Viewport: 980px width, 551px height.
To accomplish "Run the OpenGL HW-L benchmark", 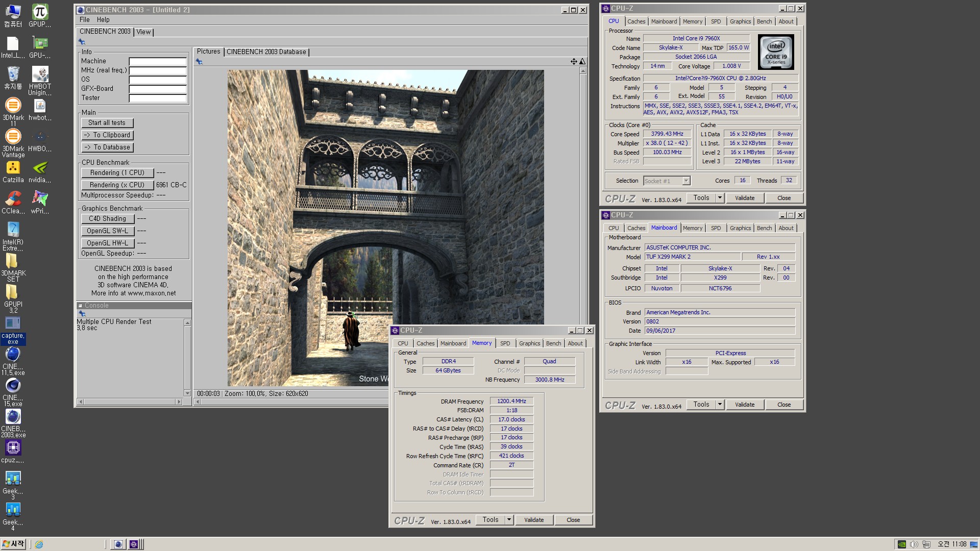I will tap(107, 243).
